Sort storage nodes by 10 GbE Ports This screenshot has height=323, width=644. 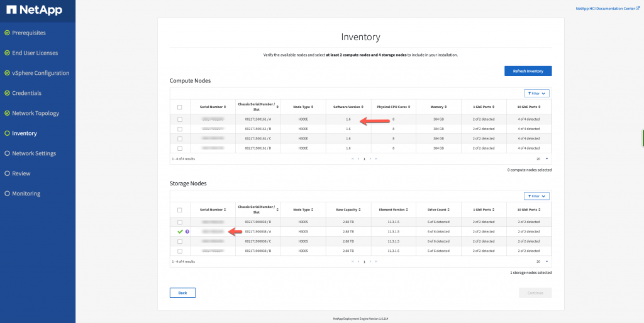point(529,210)
